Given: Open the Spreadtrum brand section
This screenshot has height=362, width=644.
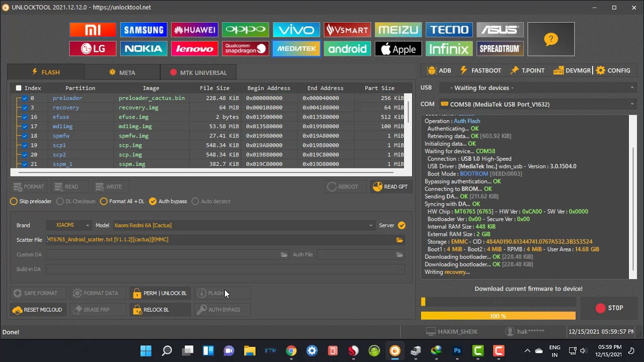Looking at the screenshot, I should tap(500, 49).
